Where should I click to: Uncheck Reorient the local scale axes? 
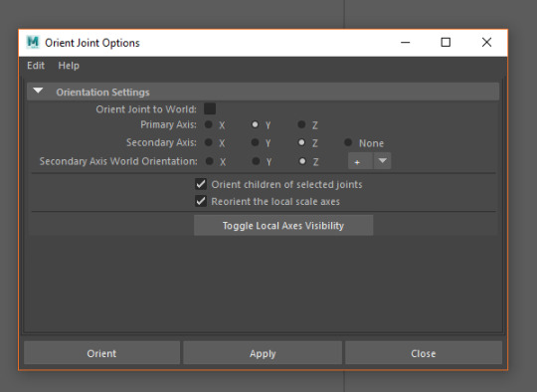(x=201, y=201)
